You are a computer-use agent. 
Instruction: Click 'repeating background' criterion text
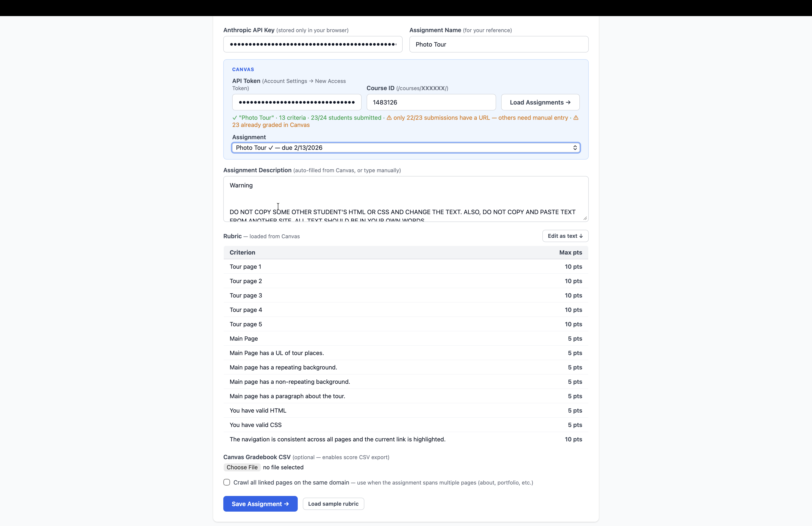coord(283,367)
